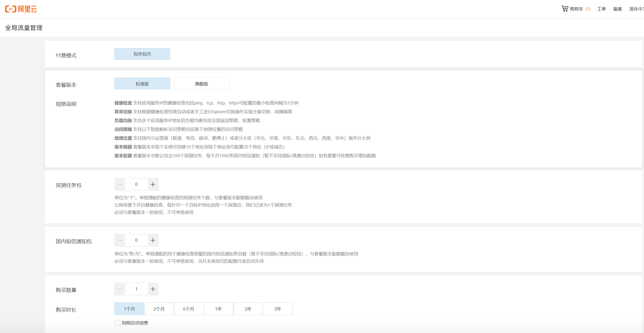644x333 pixels.
Task: Decrease the 国内短信通知包 quantity
Action: pyautogui.click(x=120, y=240)
